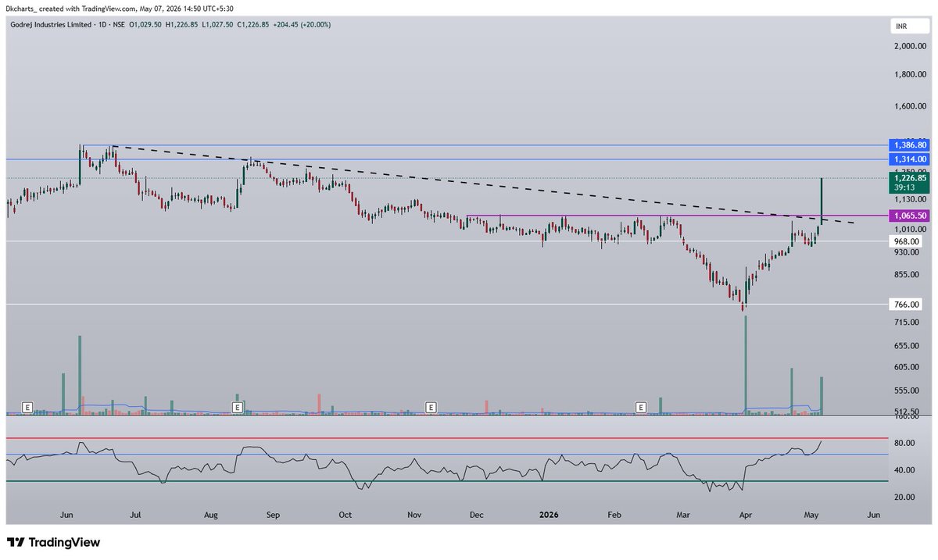Click the tallest volume bar in early April
This screenshot has height=560, width=938.
tap(746, 365)
